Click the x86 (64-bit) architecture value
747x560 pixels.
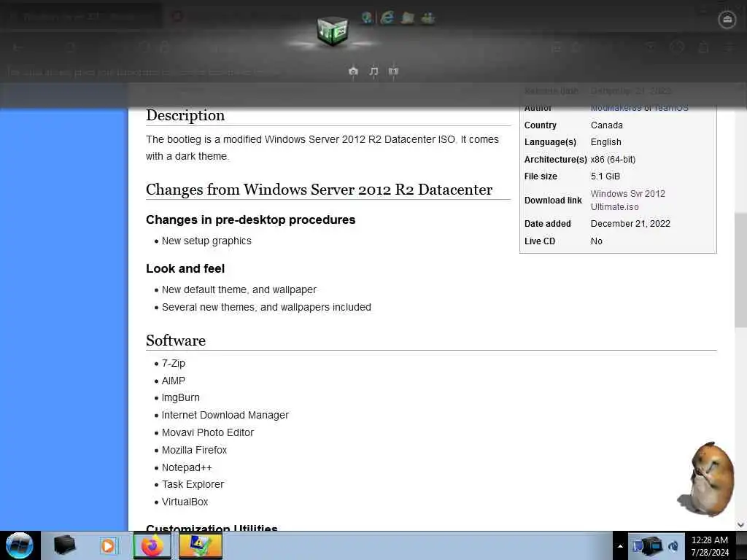pos(613,160)
